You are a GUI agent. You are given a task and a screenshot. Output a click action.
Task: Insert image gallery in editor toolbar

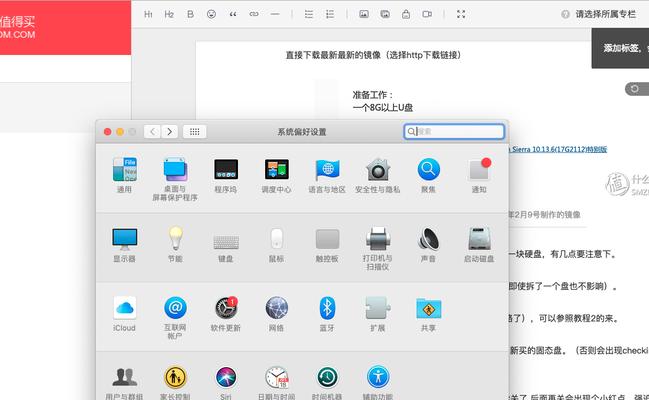[385, 14]
